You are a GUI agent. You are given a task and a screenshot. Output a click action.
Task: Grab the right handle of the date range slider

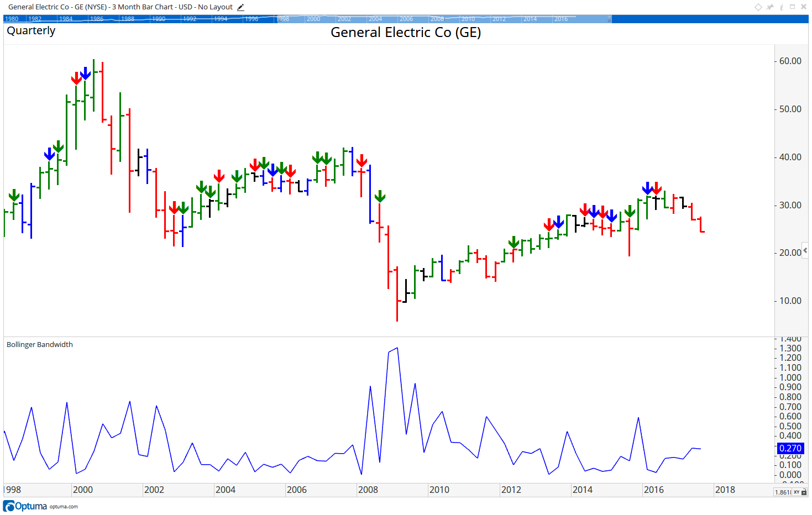click(610, 19)
